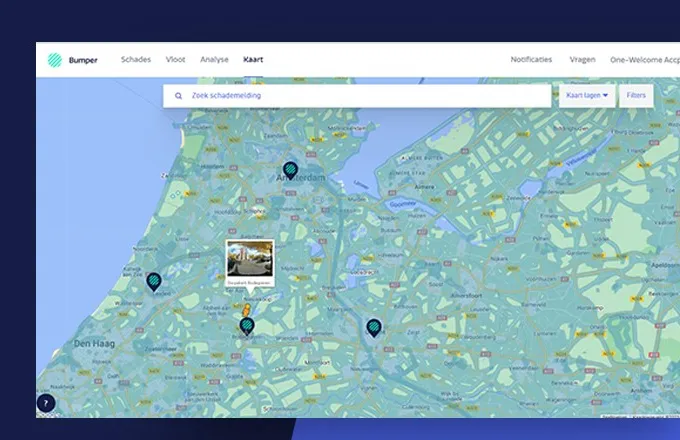The height and width of the screenshot is (440, 680).
Task: Click the map pin below the photo popup
Action: tap(247, 326)
